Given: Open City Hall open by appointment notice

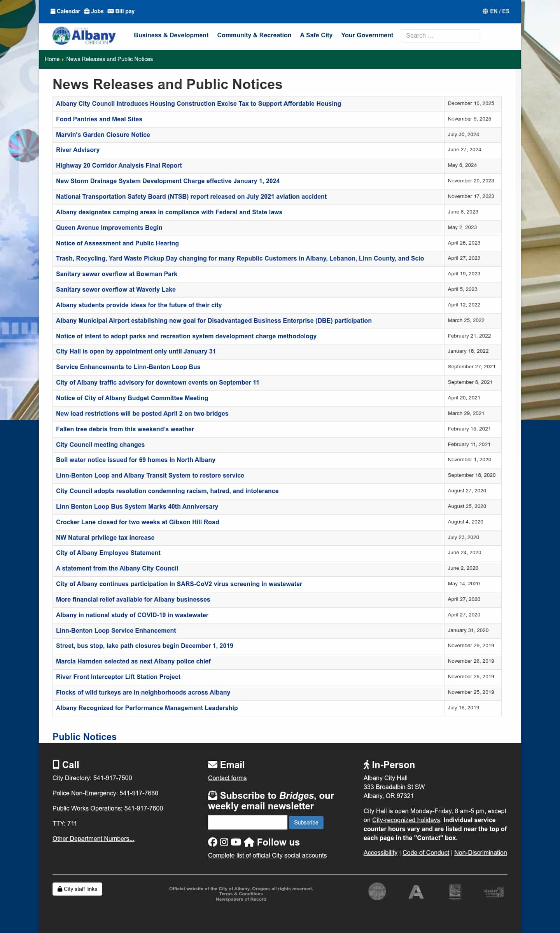Looking at the screenshot, I should tap(136, 352).
